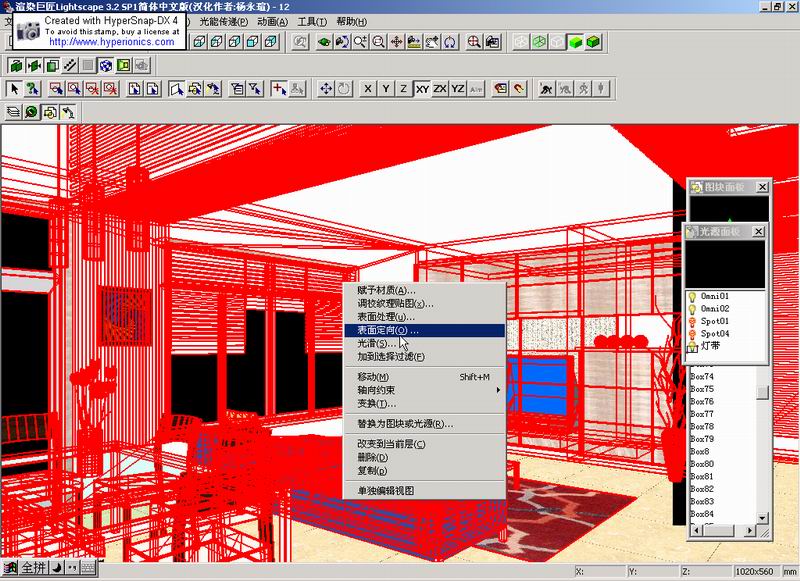The width and height of the screenshot is (800, 581).
Task: Open the Luminaires table lamp icon
Action: (67, 112)
